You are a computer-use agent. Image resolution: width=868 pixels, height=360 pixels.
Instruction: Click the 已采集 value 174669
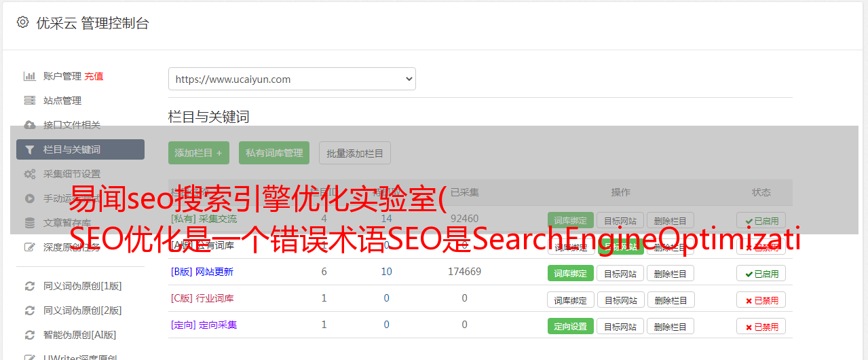tap(464, 272)
